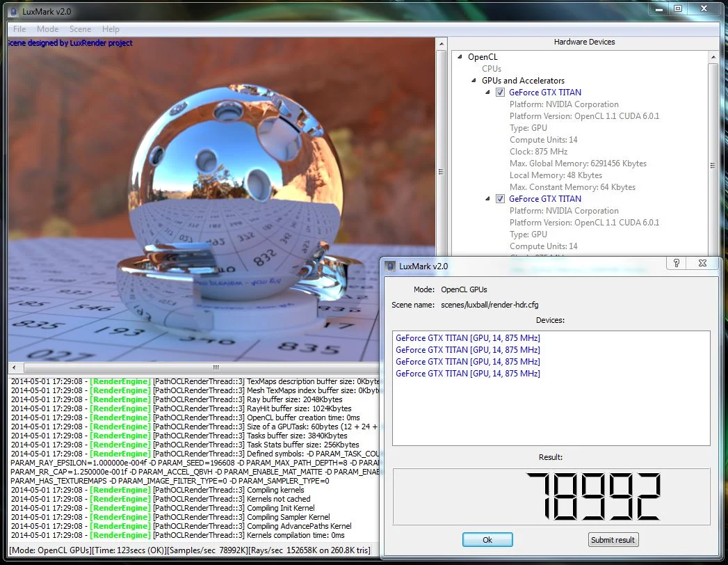This screenshot has height=565, width=728.
Task: Click the splitter handle beside render view
Action: (x=441, y=172)
